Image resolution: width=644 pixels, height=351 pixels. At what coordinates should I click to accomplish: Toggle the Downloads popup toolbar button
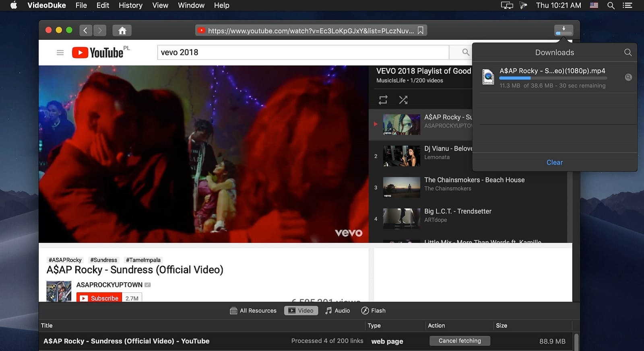(563, 31)
